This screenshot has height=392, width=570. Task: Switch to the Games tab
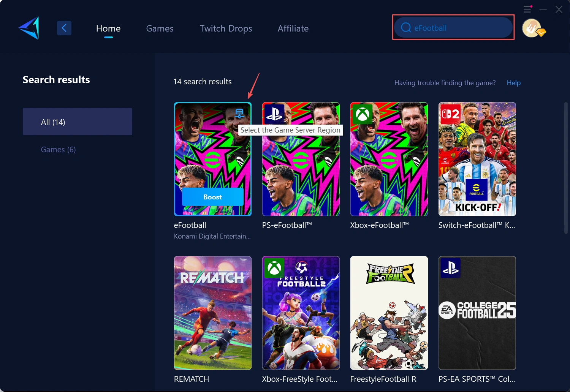coord(160,28)
